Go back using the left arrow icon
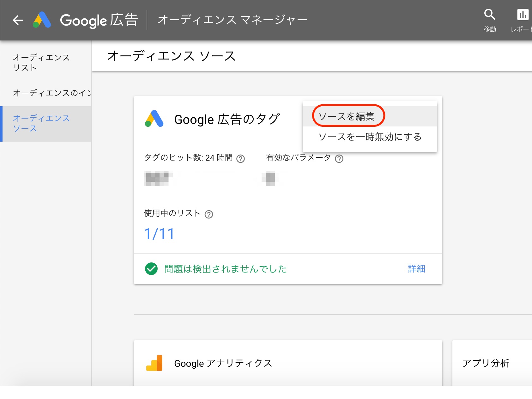 (x=18, y=20)
